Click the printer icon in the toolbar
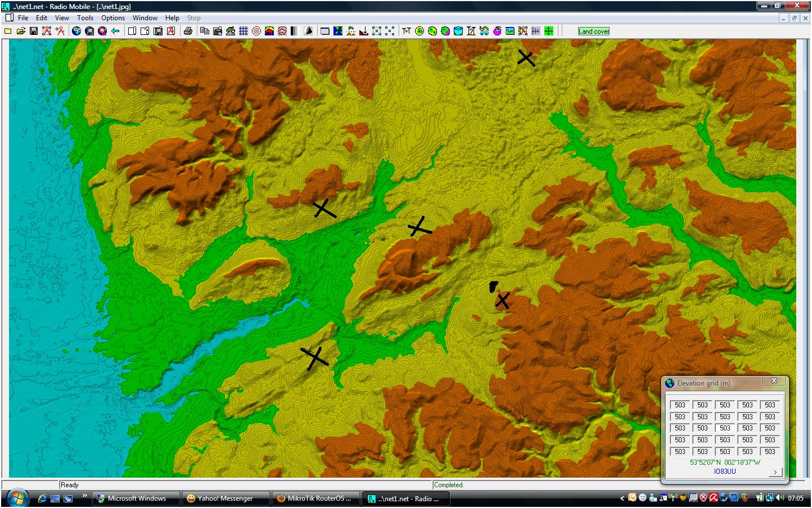Viewport: 812px width, 508px height. (188, 31)
